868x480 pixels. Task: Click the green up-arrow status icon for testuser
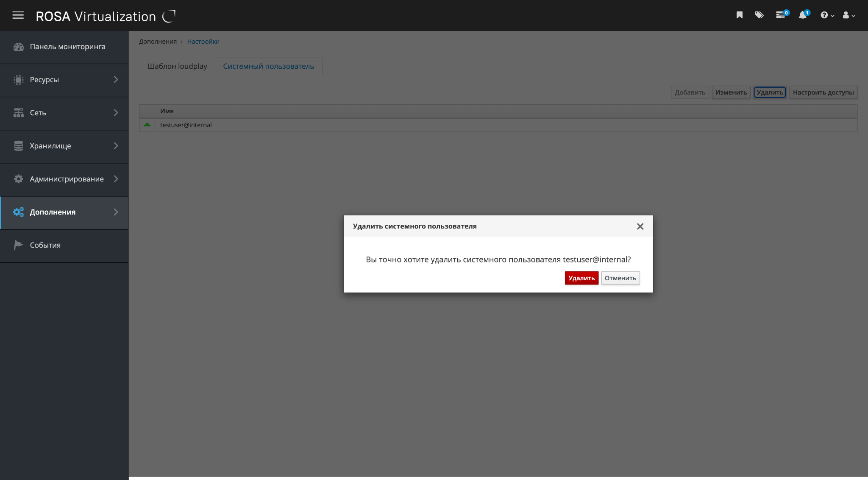pos(147,125)
